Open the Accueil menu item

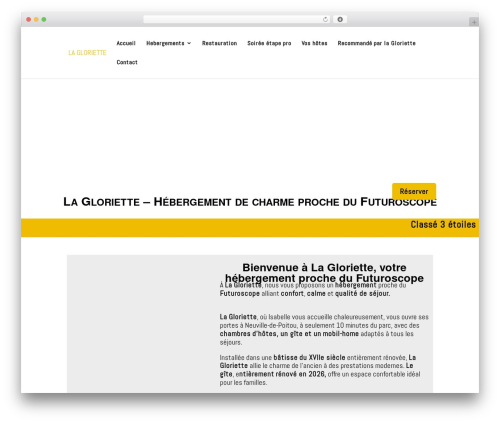coord(126,43)
